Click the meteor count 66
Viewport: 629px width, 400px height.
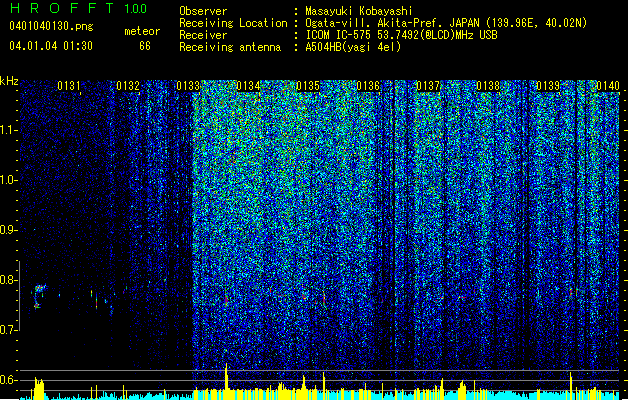click(145, 46)
